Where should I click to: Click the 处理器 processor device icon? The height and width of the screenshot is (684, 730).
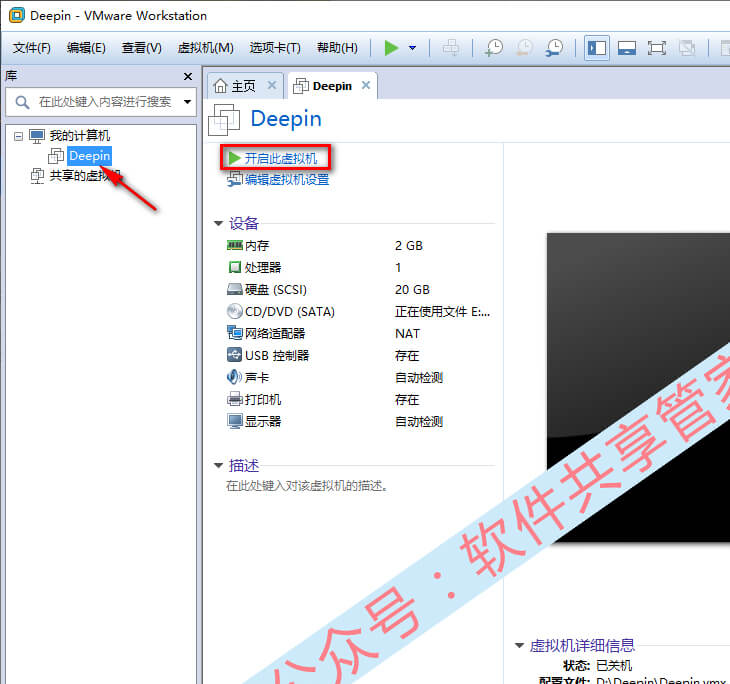235,267
